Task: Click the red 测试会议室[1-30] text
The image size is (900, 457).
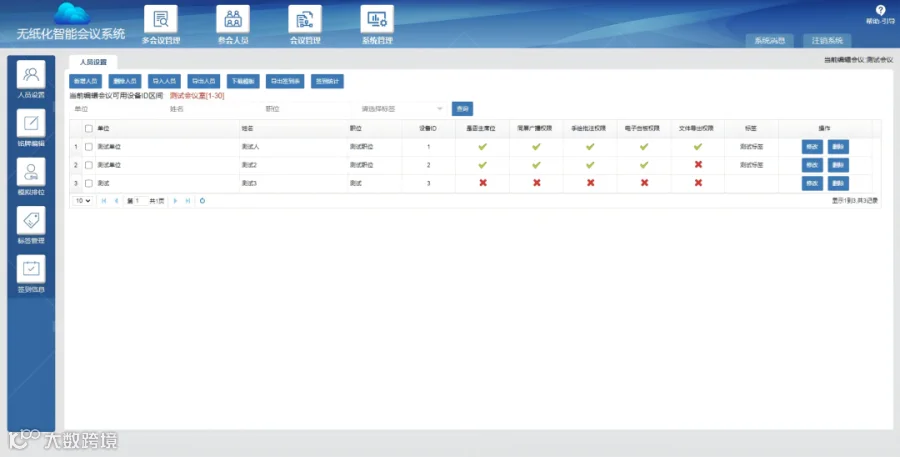Action: (197, 96)
